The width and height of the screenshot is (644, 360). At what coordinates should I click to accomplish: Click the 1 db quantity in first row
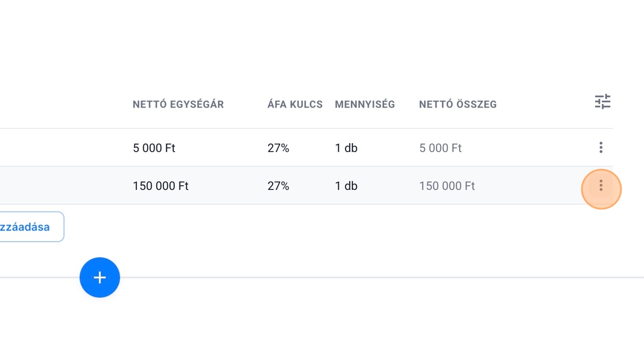346,148
